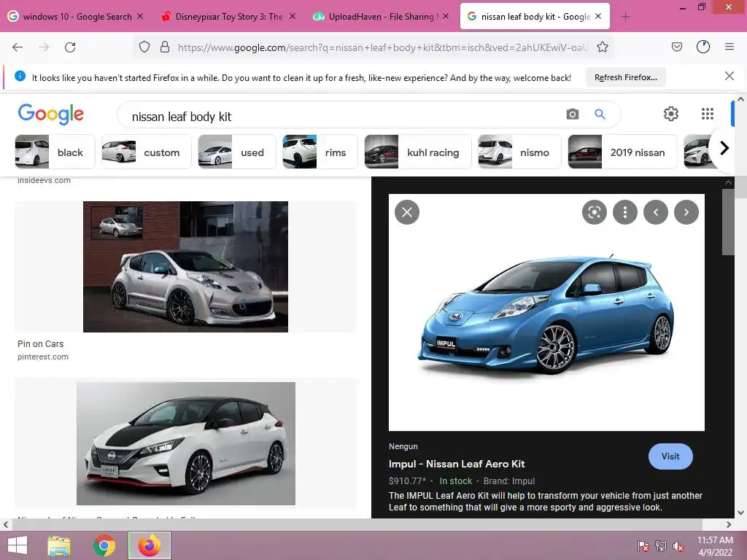747x560 pixels.
Task: Open pinterest.com source link
Action: [43, 357]
